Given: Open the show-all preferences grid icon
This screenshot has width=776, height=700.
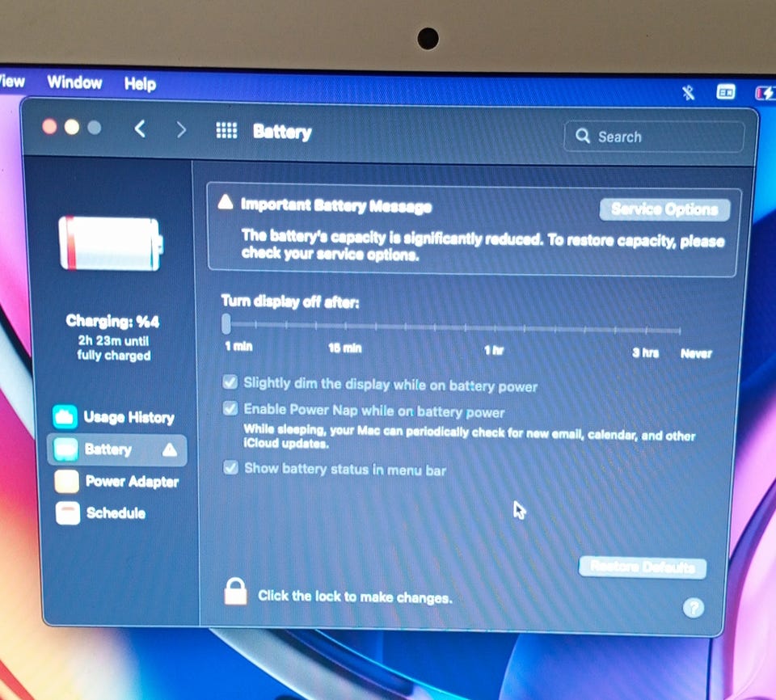Looking at the screenshot, I should pyautogui.click(x=226, y=130).
